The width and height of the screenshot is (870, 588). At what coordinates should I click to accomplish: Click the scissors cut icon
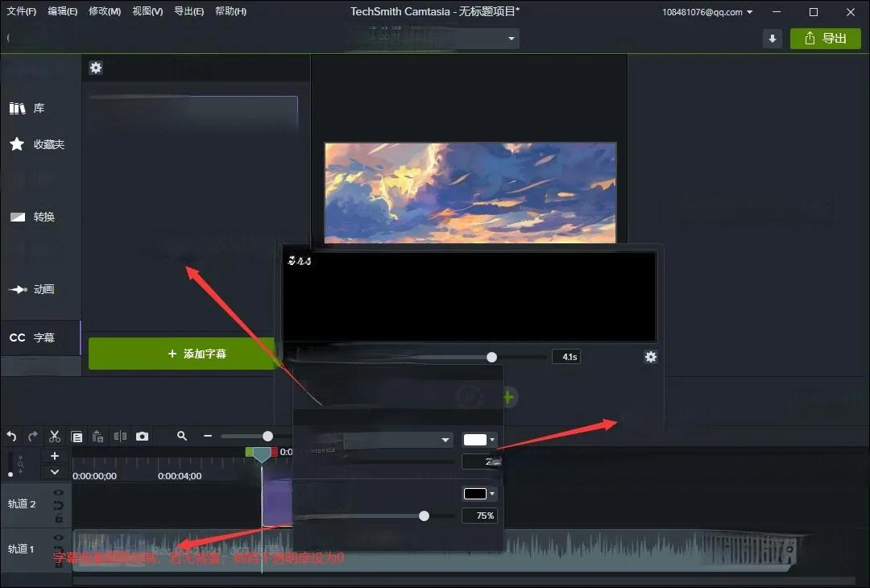55,436
